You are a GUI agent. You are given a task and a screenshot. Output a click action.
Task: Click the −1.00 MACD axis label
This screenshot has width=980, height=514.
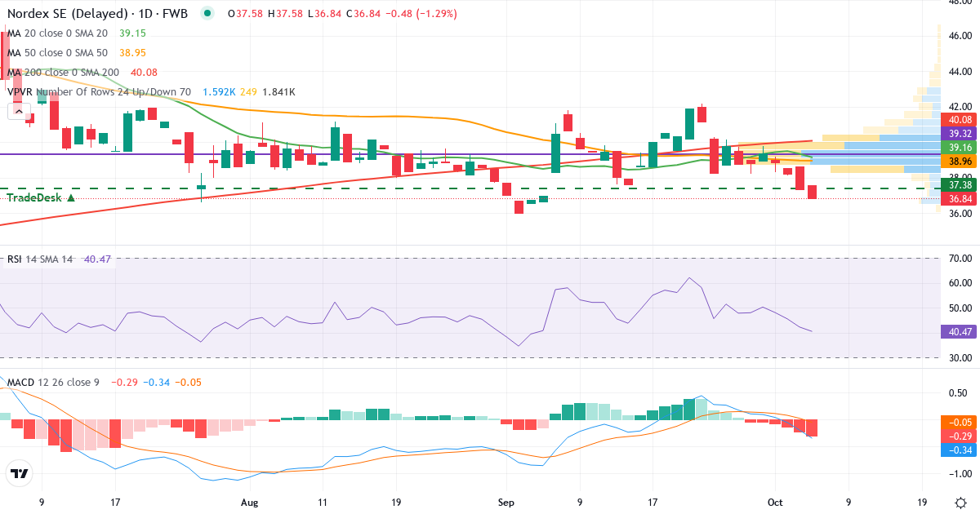pos(959,474)
